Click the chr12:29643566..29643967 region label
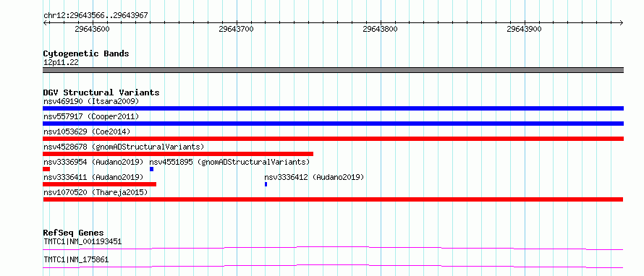 pyautogui.click(x=96, y=16)
